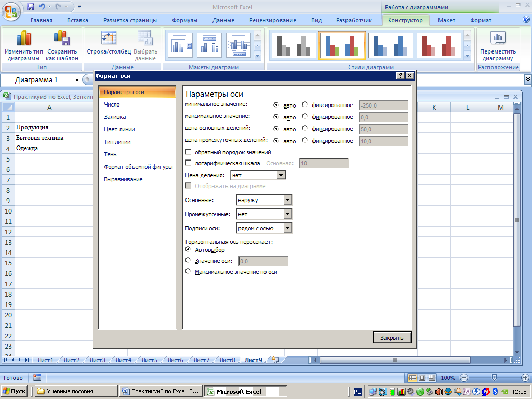This screenshot has height=399, width=532.
Task: Select the second chart layout thumbnail
Action: click(x=209, y=45)
